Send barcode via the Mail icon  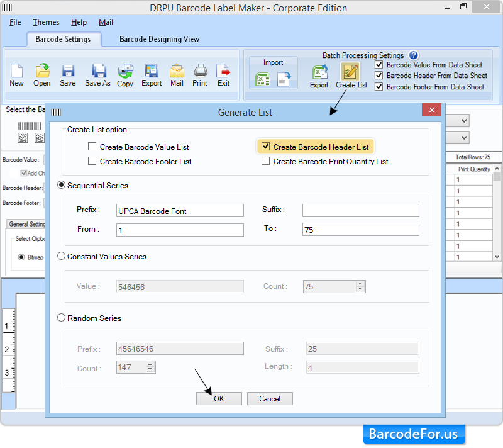[x=177, y=71]
